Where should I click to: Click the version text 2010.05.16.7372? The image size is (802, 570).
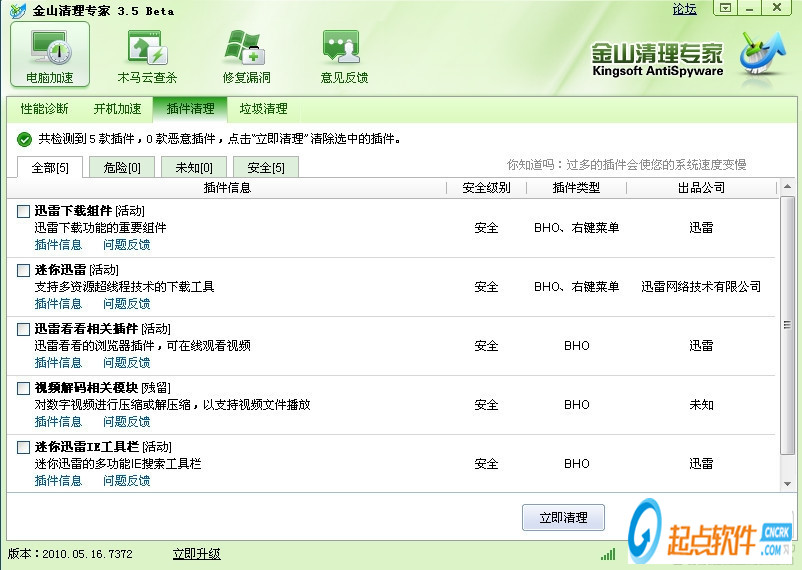coord(87,554)
